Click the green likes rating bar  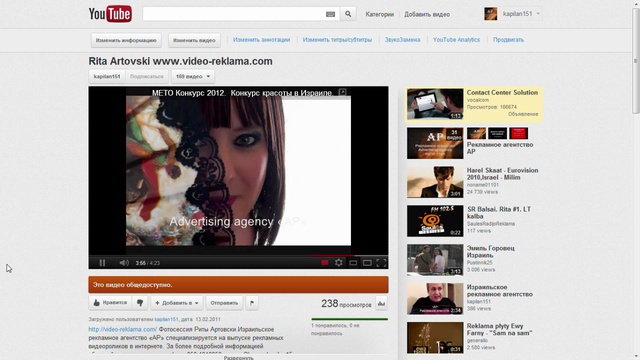pos(349,319)
